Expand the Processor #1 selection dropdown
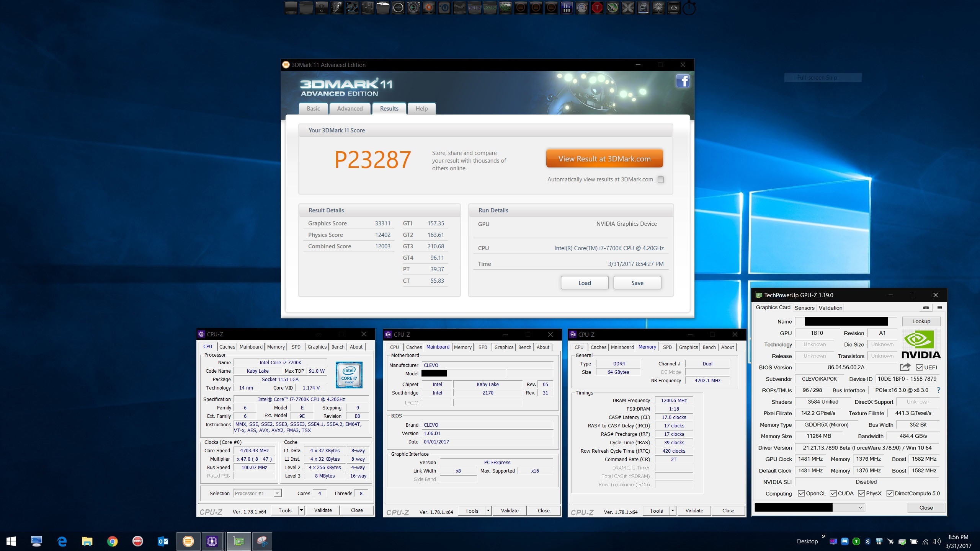Screen dimensions: 980x551 (277, 494)
